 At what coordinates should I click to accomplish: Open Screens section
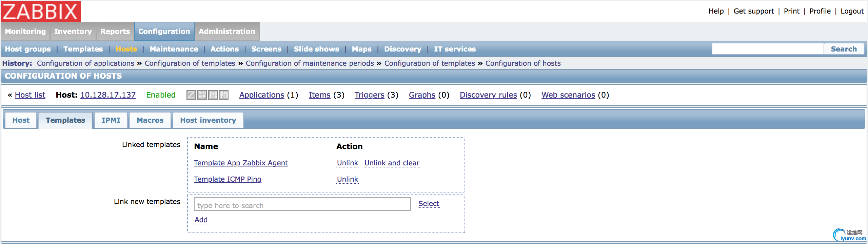pos(266,49)
